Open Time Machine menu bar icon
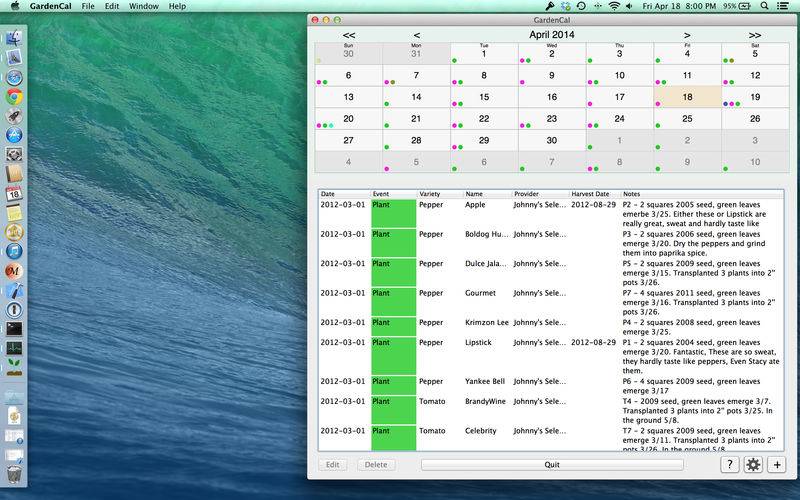 [581, 6]
